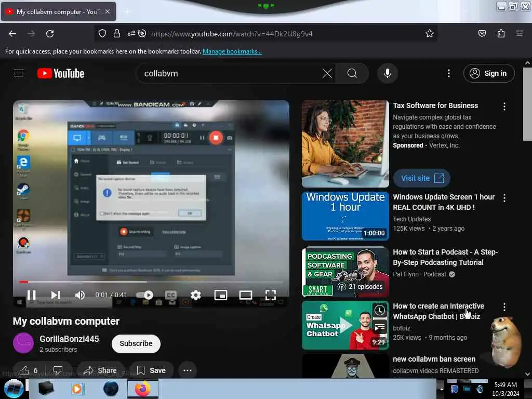The height and width of the screenshot is (399, 532).
Task: Run the search with magnifier button
Action: click(x=352, y=73)
